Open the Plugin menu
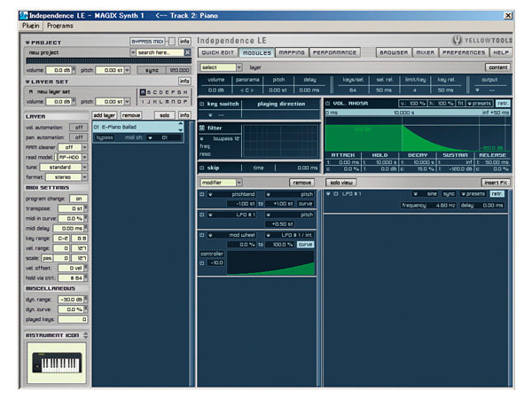Screen dimensions: 532x399 point(31,26)
